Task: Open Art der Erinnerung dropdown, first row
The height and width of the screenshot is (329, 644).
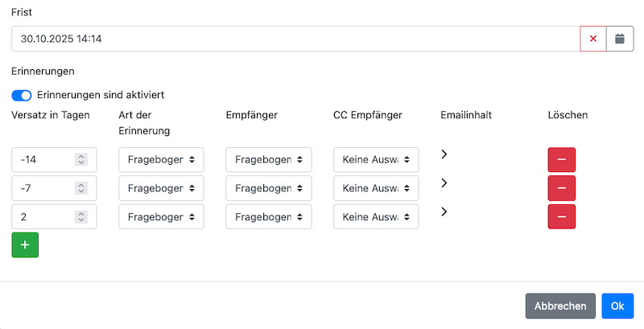Action: [161, 159]
